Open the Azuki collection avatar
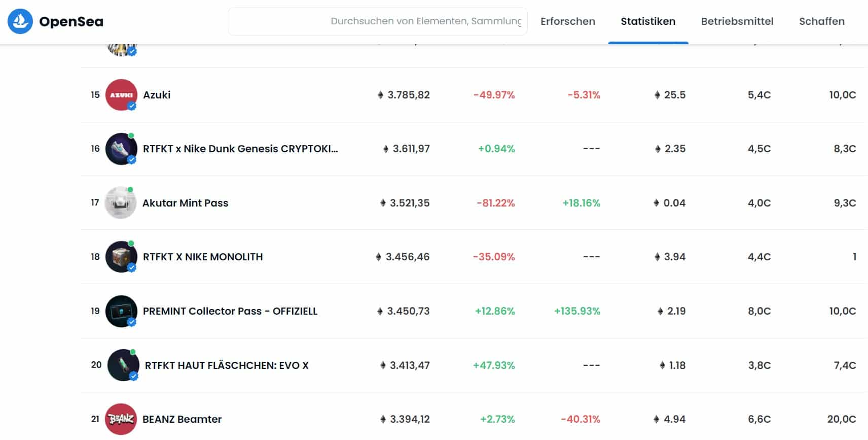The height and width of the screenshot is (440, 868). coord(121,95)
